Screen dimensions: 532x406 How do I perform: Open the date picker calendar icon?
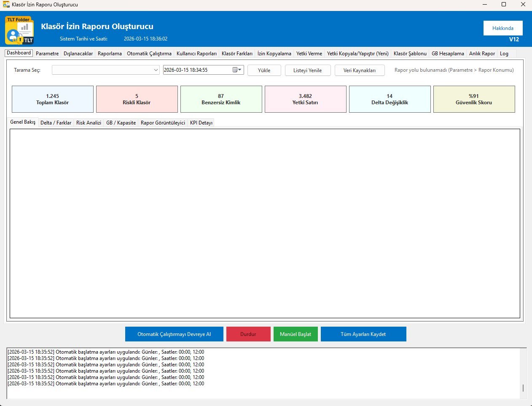click(235, 70)
